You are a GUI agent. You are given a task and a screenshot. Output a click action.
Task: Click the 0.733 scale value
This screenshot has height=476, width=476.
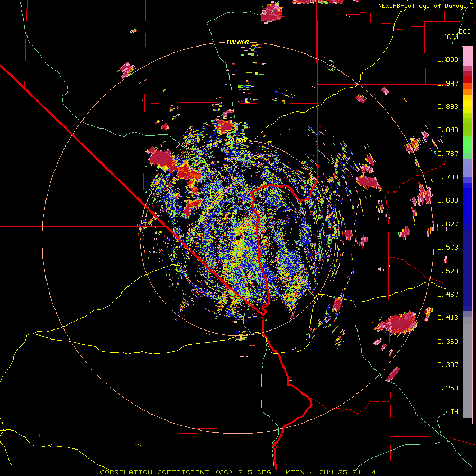[x=448, y=177]
